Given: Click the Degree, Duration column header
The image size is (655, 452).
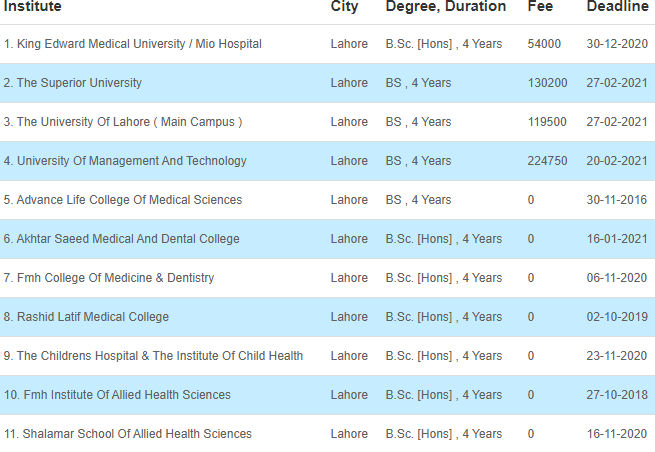Looking at the screenshot, I should pos(446,6).
